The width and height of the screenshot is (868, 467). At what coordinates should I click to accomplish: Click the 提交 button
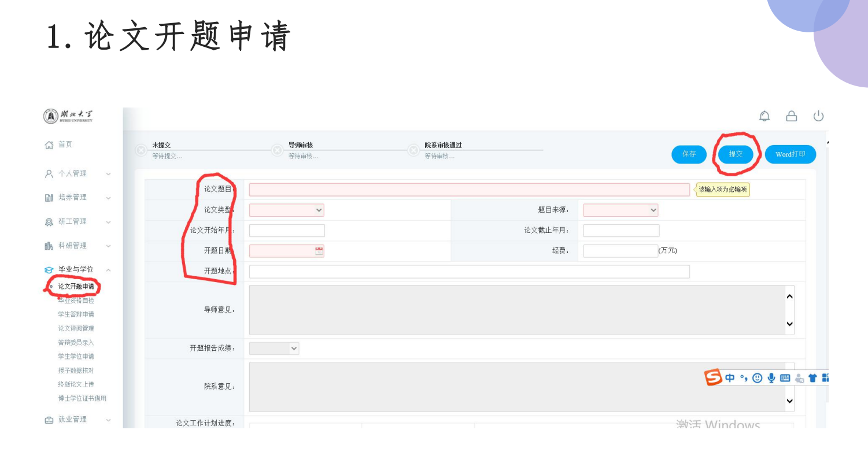pos(736,154)
